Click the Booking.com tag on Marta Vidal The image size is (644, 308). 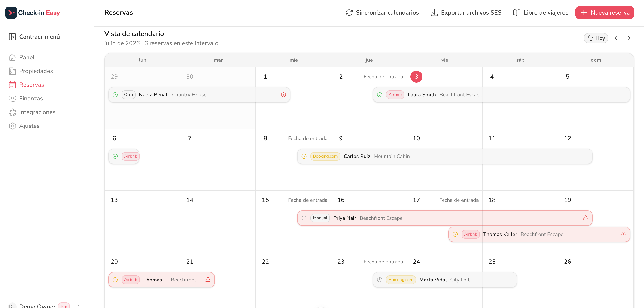(401, 280)
